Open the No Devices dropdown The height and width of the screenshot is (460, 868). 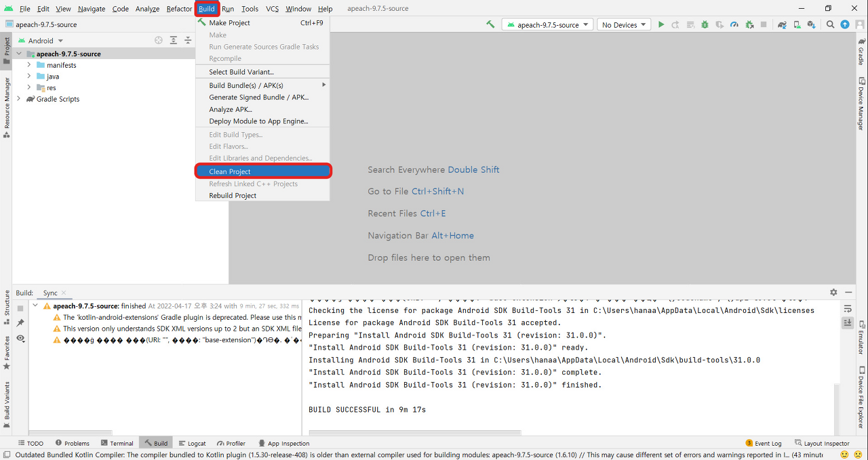625,24
